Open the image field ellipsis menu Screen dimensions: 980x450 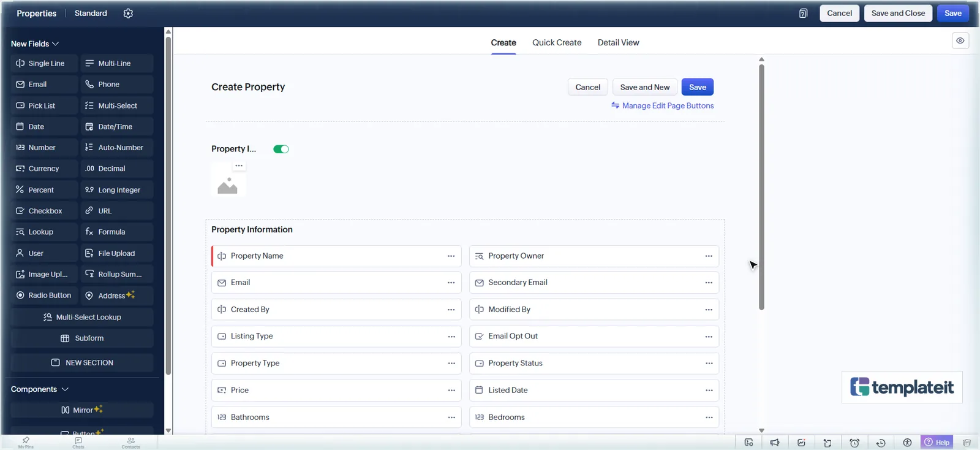pyautogui.click(x=239, y=166)
